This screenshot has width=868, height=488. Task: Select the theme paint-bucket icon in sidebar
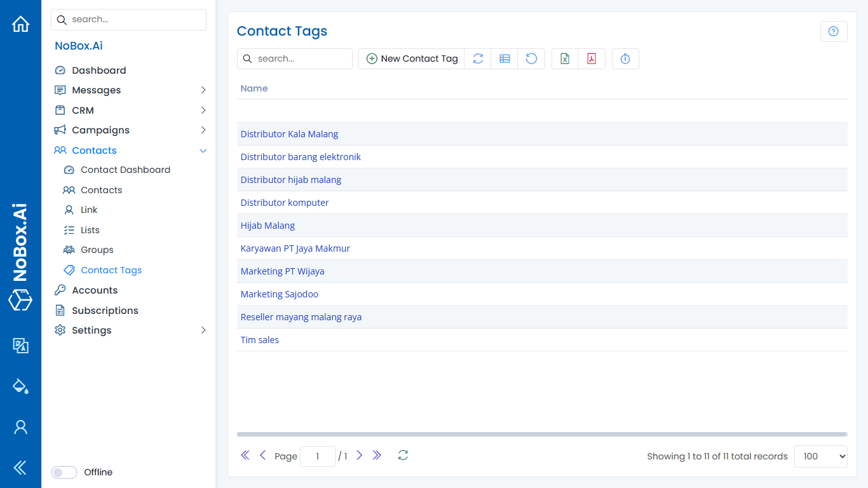[x=20, y=386]
